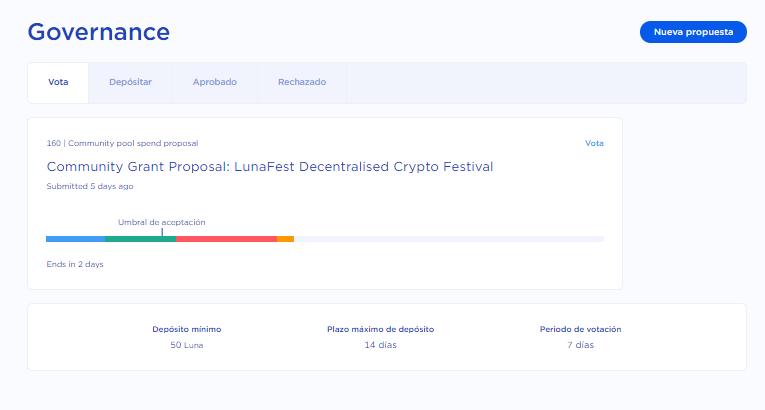Viewport: 765px width, 410px height.
Task: Select the Vota tab
Action: click(x=58, y=82)
